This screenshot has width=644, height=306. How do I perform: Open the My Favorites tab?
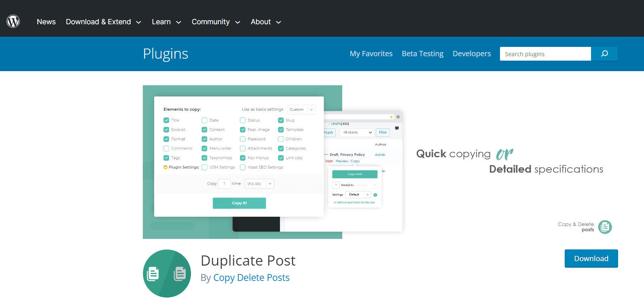371,54
